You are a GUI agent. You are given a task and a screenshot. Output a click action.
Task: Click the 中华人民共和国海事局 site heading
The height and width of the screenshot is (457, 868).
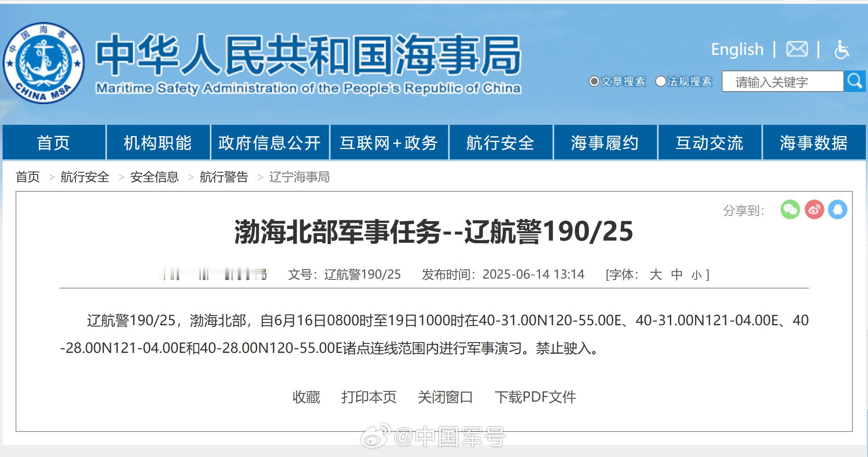[308, 55]
